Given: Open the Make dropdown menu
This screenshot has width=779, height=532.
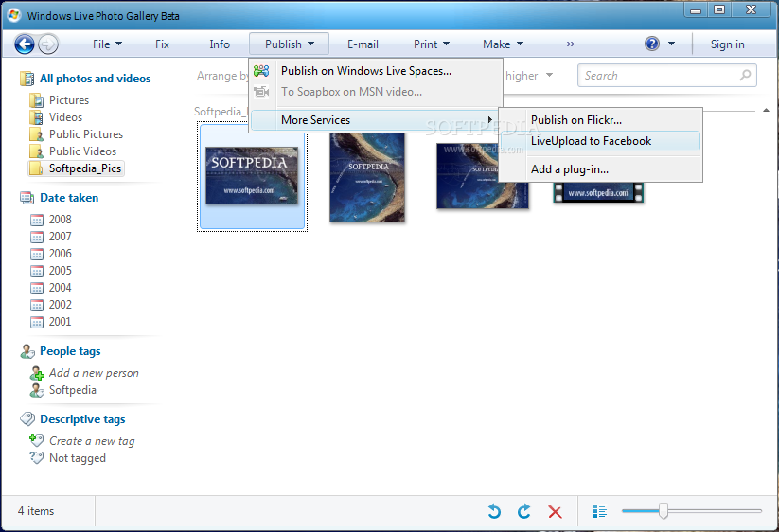Looking at the screenshot, I should [503, 44].
